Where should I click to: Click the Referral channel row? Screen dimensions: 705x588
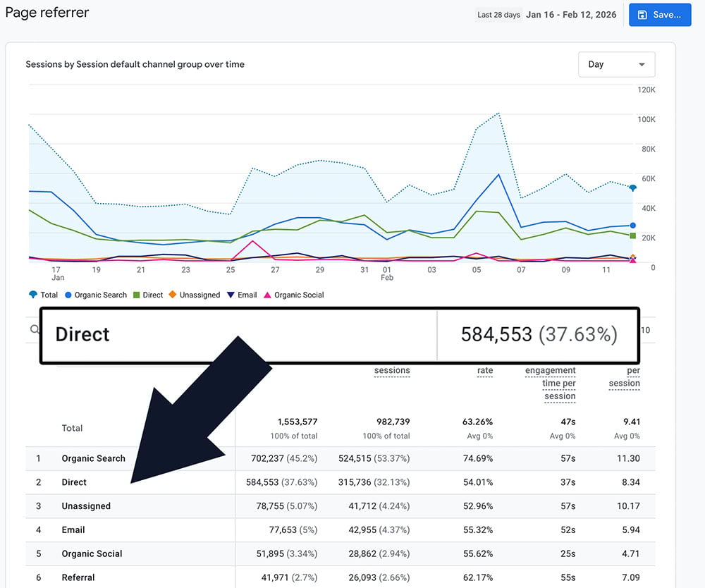click(78, 577)
